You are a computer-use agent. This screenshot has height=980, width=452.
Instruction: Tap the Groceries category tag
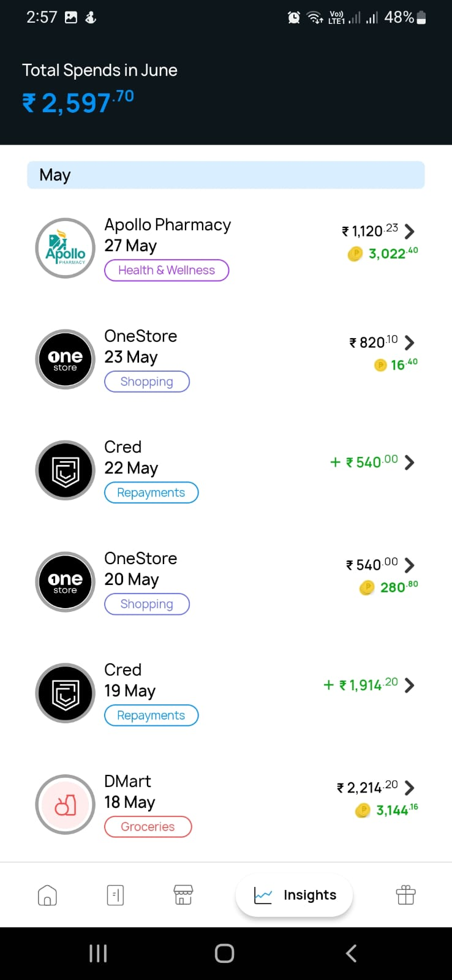[x=148, y=827]
